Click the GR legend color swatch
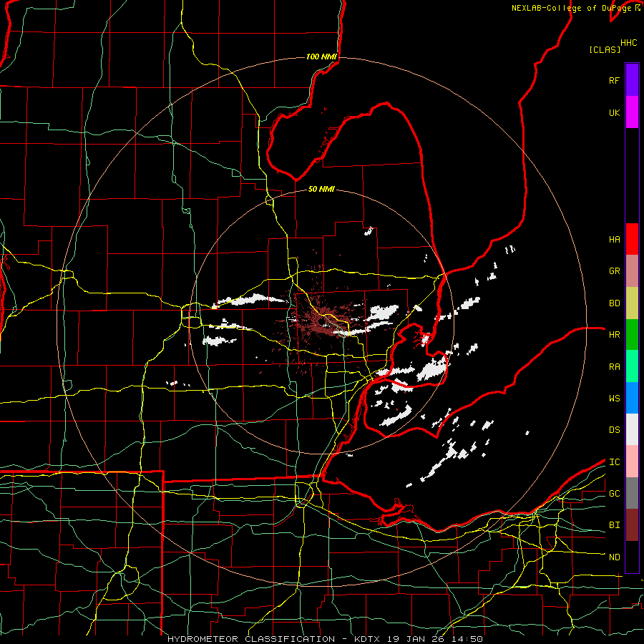The image size is (644, 644). (632, 271)
